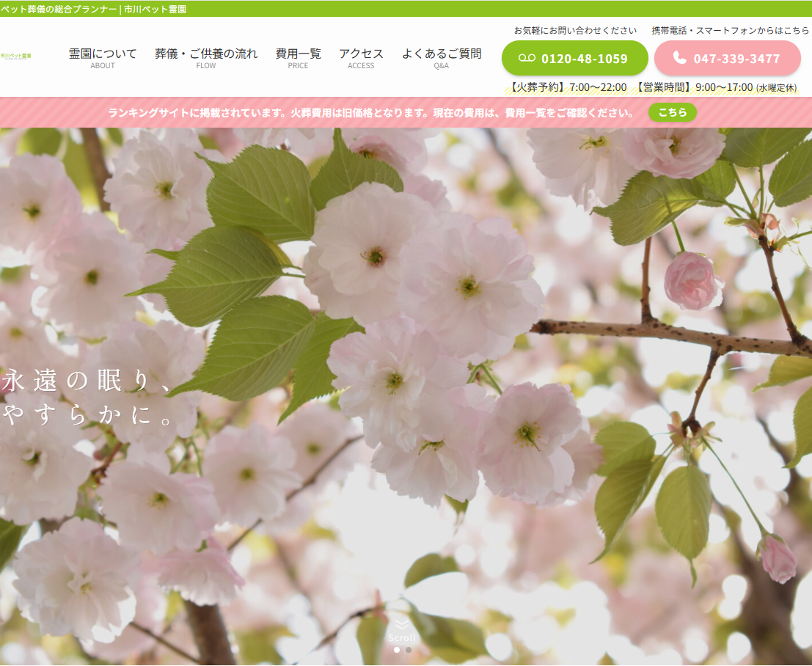Switch to the second gray slider dot
This screenshot has width=812, height=666.
[x=409, y=650]
